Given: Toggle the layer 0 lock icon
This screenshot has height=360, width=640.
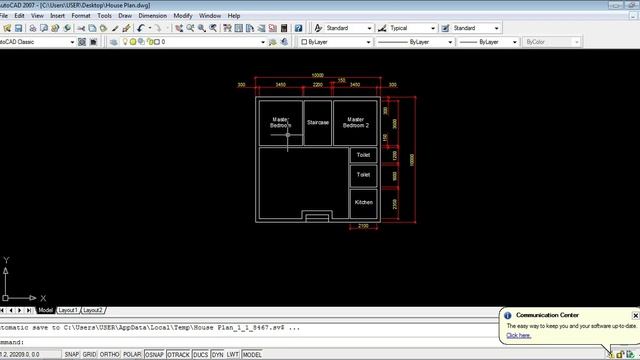Looking at the screenshot, I should [x=150, y=42].
